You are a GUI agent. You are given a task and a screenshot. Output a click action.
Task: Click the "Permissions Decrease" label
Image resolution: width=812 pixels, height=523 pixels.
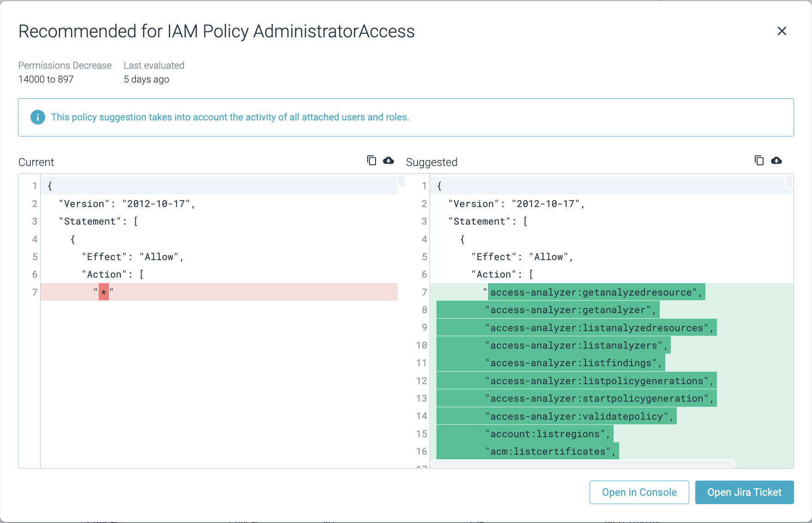[65, 65]
